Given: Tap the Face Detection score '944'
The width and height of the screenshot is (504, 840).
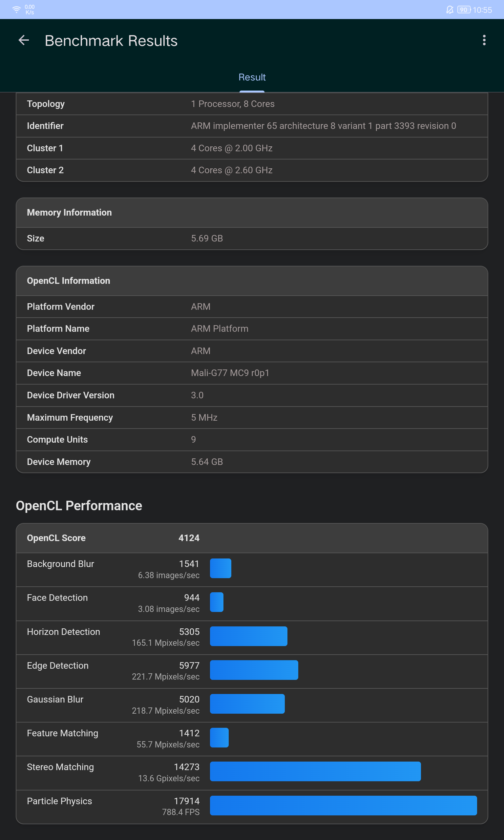Looking at the screenshot, I should [192, 598].
